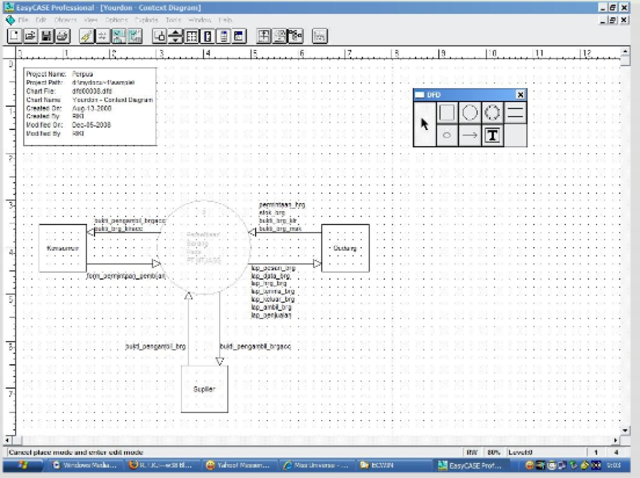Viewport: 640px width, 478px height.
Task: Select the square external entity tool
Action: point(447,112)
